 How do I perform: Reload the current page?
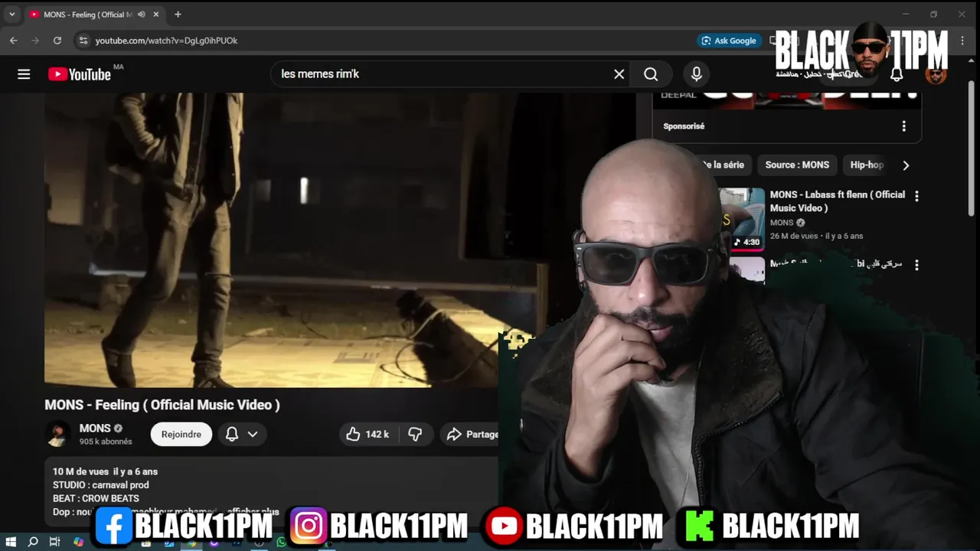pyautogui.click(x=57, y=41)
